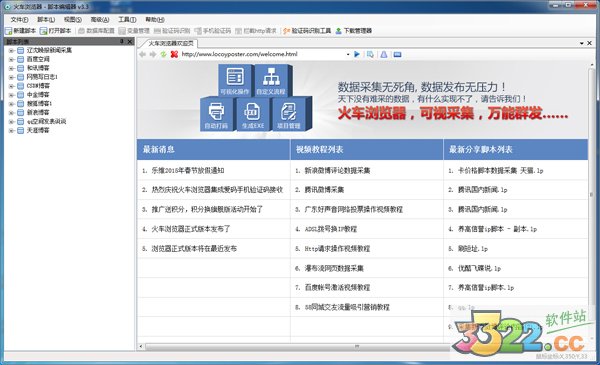The image size is (600, 365).
Task: Select the CSDN博客 script label
Action: 38,86
